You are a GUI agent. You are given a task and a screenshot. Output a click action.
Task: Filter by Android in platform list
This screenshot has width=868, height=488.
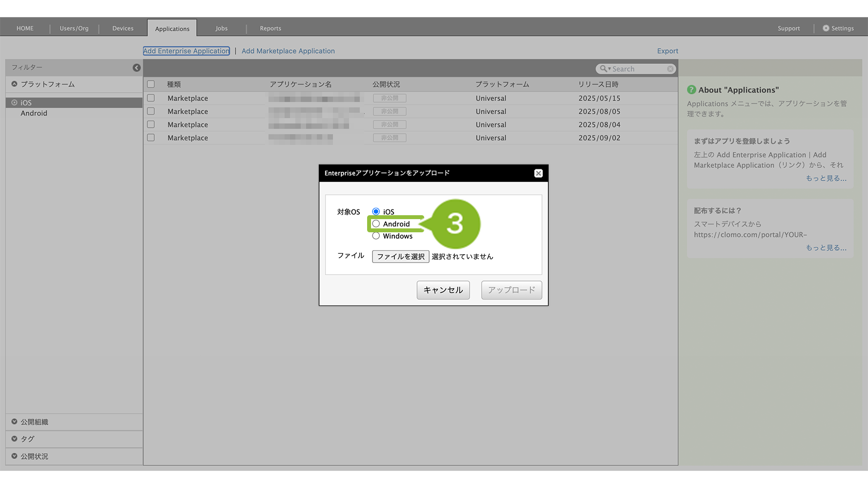[34, 113]
